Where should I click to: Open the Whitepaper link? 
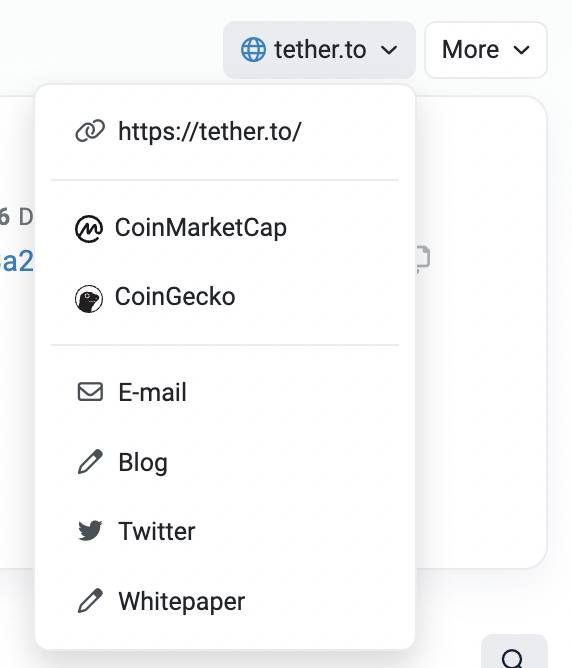[224, 601]
